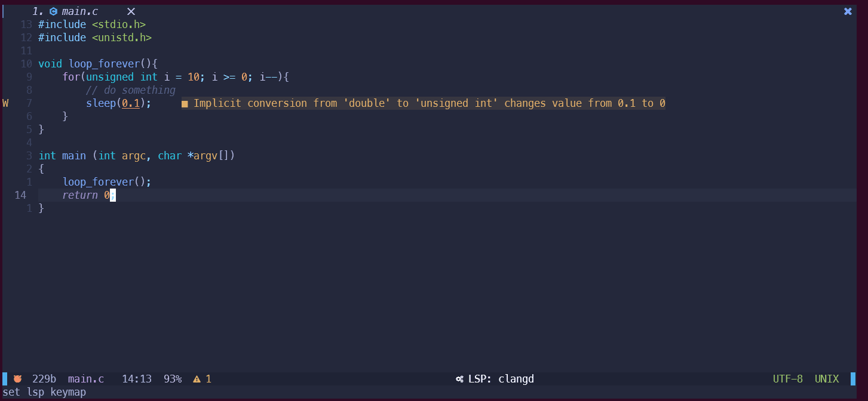
Task: Click the 14:13 cursor position indicator
Action: [136, 379]
